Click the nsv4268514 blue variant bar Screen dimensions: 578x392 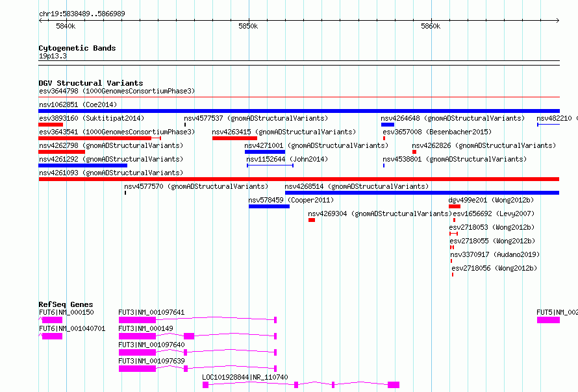point(422,193)
